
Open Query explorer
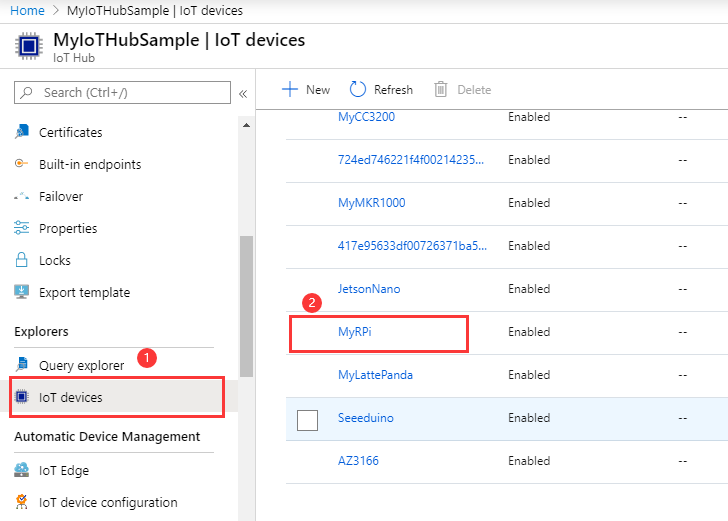tap(82, 365)
